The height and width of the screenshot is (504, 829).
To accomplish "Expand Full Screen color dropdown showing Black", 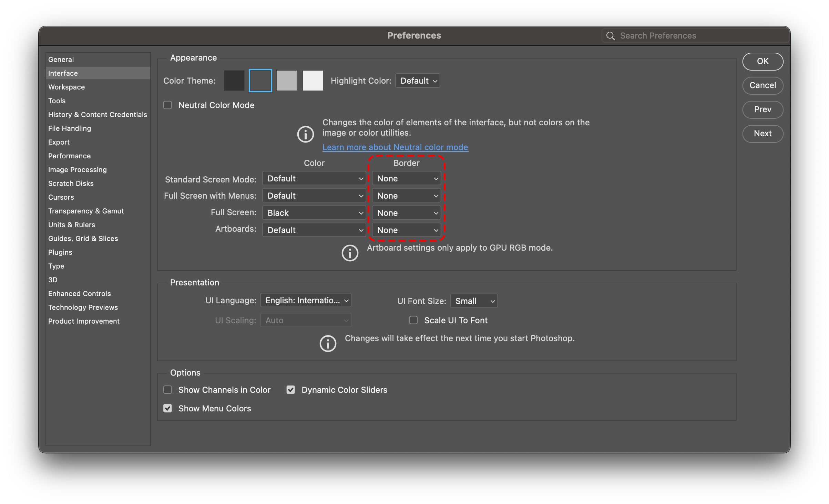I will [x=314, y=213].
